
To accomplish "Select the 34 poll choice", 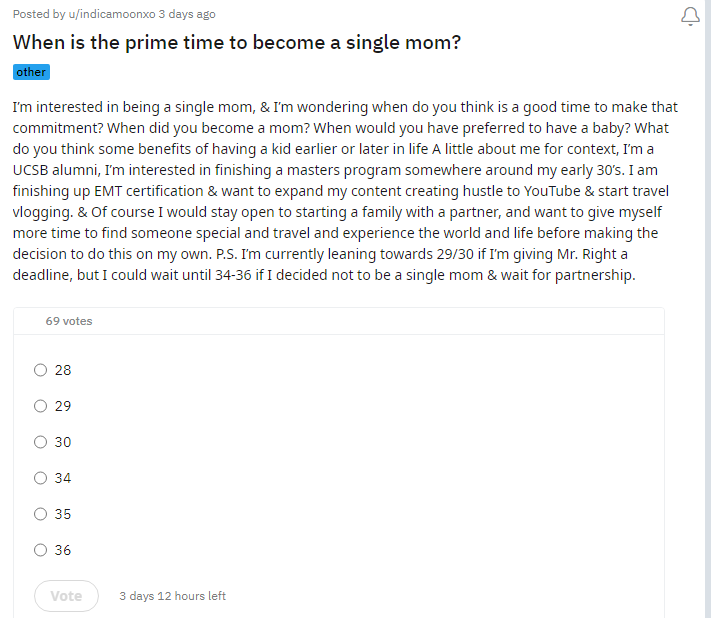I will 41,478.
